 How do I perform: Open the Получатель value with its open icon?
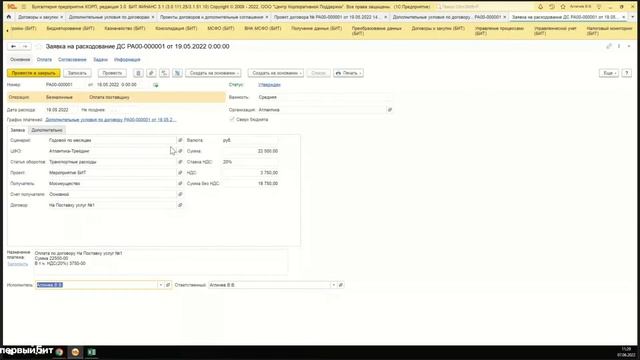click(x=180, y=183)
